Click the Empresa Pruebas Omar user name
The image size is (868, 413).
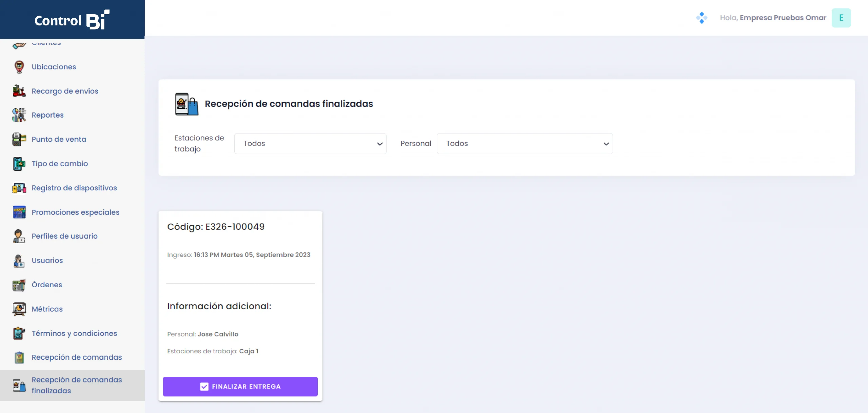783,18
